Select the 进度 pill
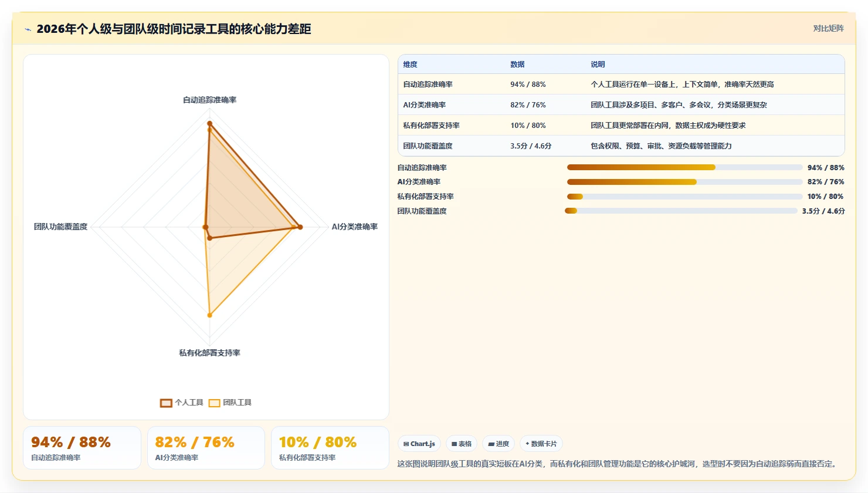 (499, 444)
